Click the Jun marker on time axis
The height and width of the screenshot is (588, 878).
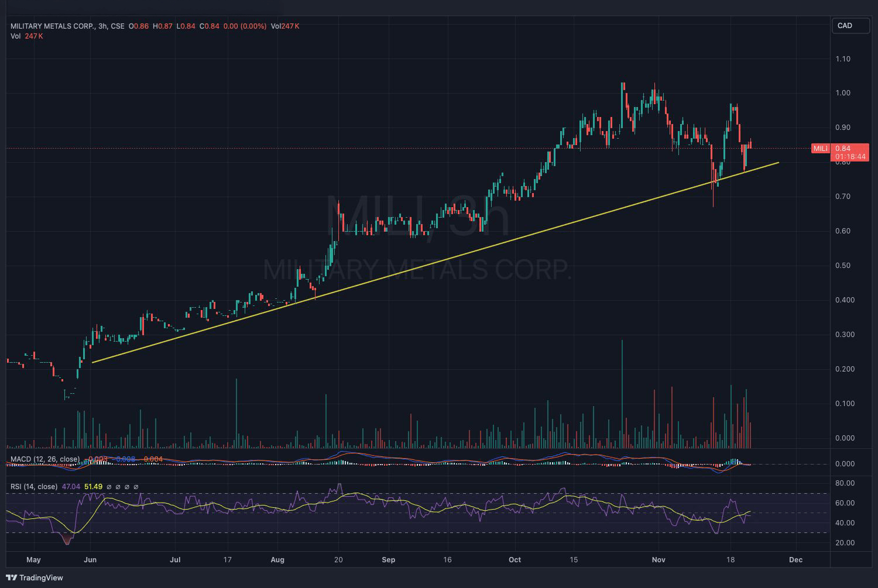pyautogui.click(x=90, y=560)
